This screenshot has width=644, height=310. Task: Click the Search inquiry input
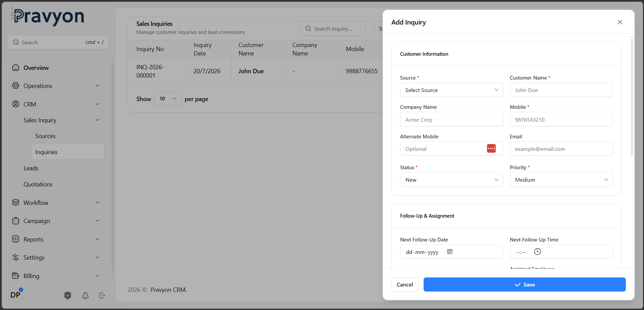click(332, 29)
